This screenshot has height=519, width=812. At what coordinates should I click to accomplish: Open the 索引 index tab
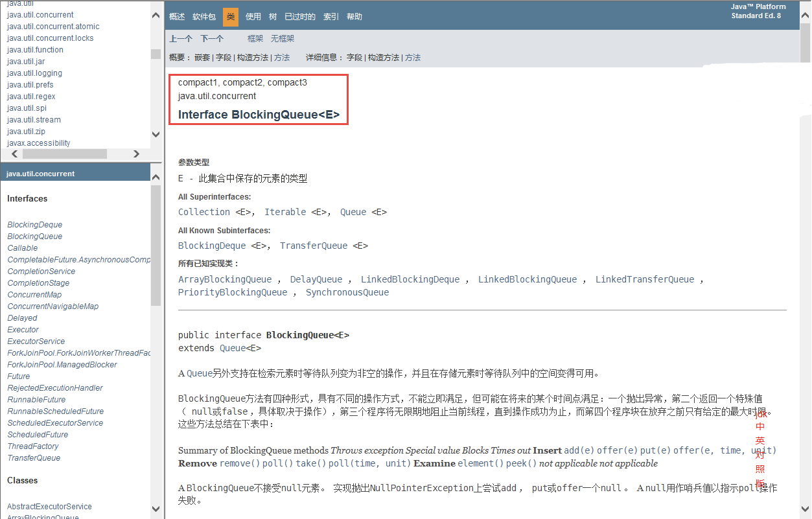(331, 17)
